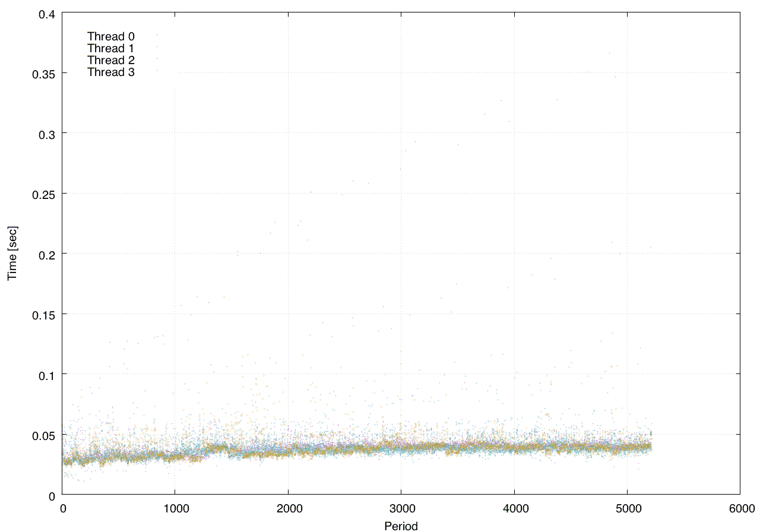Click the 0.1 y-axis tick label
Image resolution: width=760 pixels, height=532 pixels.
click(46, 375)
